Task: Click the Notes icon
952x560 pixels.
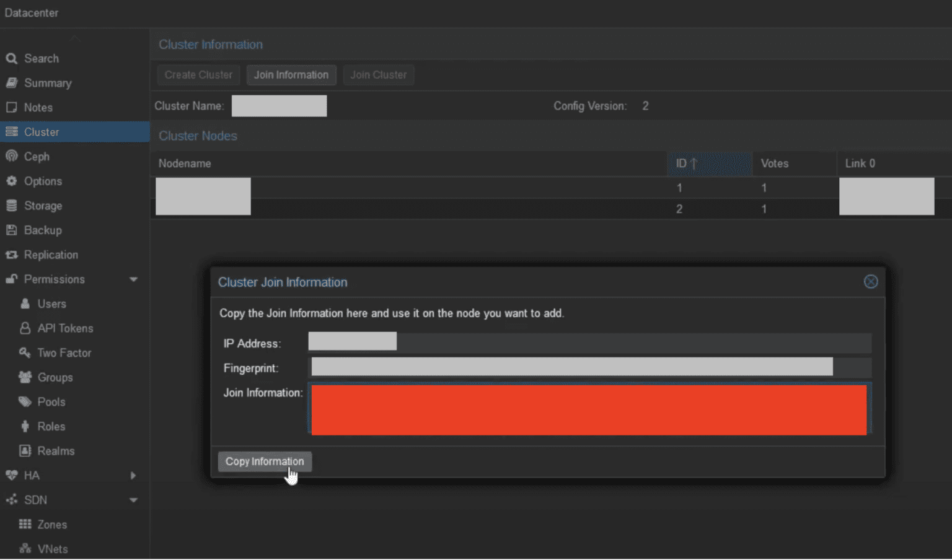Action: [x=12, y=107]
